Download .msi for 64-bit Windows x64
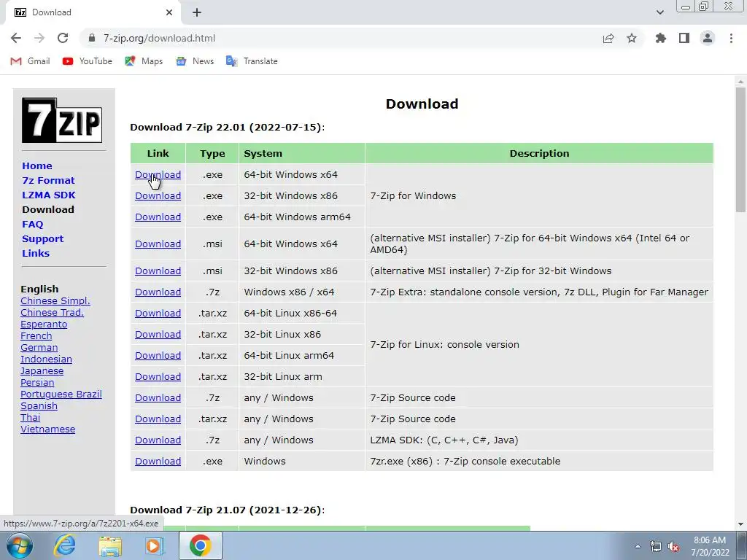Image resolution: width=747 pixels, height=560 pixels. coord(158,244)
